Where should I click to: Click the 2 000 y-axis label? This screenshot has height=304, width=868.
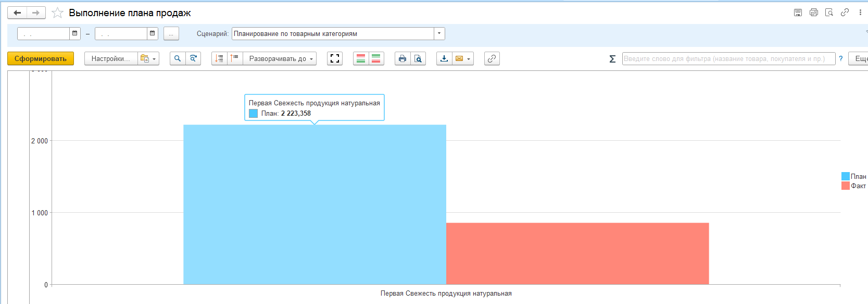click(x=40, y=141)
